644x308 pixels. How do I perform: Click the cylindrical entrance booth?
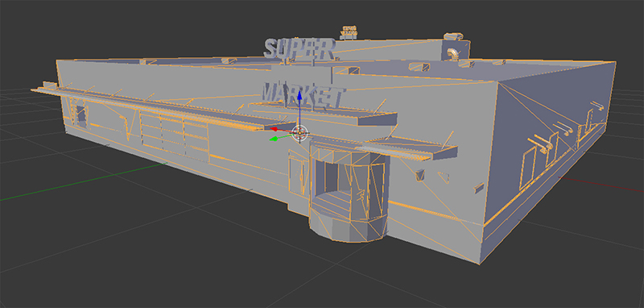(x=349, y=191)
